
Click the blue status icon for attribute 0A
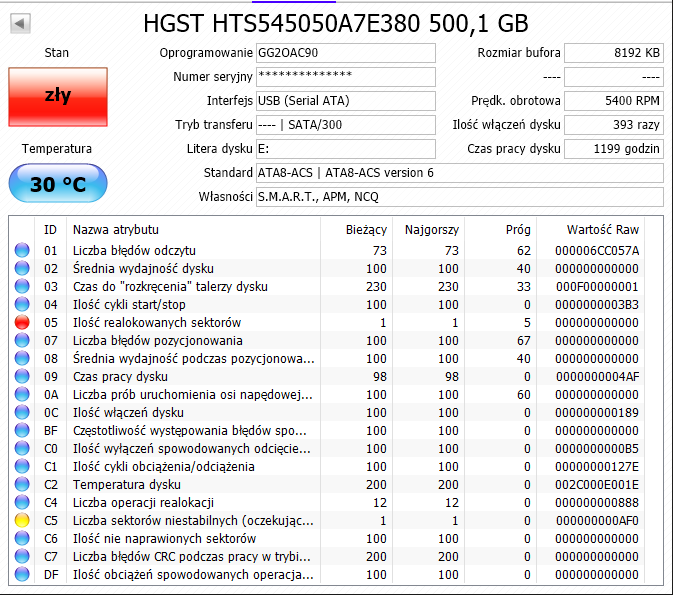[x=22, y=395]
